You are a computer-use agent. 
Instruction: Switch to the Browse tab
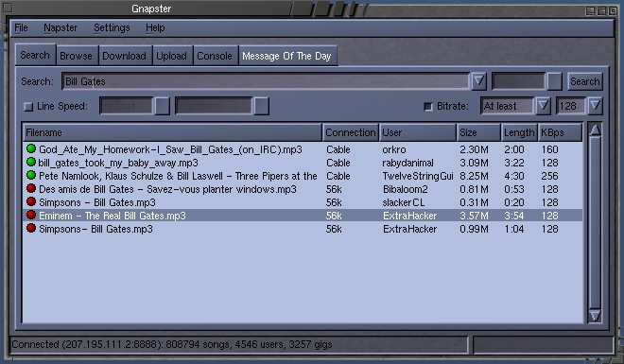(x=76, y=56)
